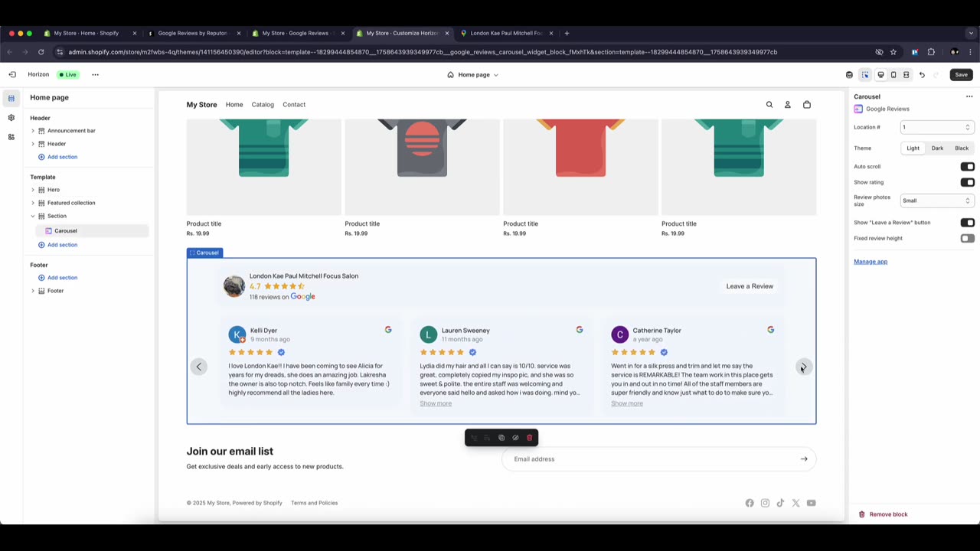
Task: Click Remove block button
Action: coord(884,514)
